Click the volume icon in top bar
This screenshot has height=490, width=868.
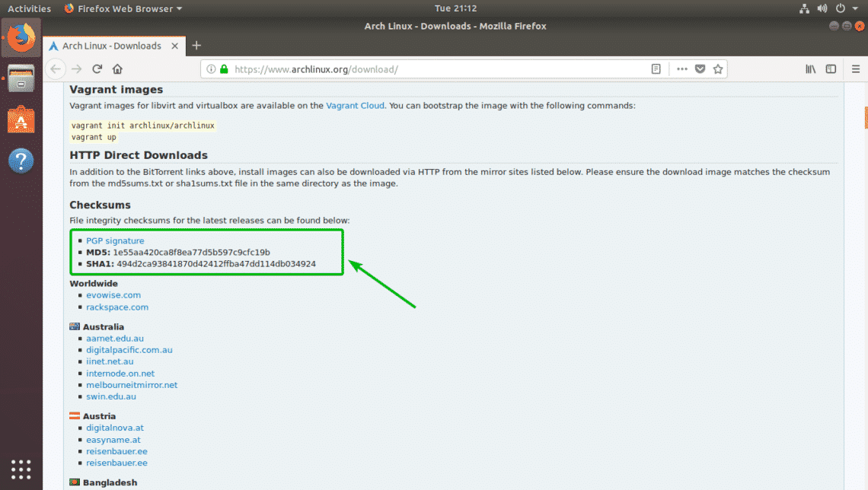tap(822, 8)
